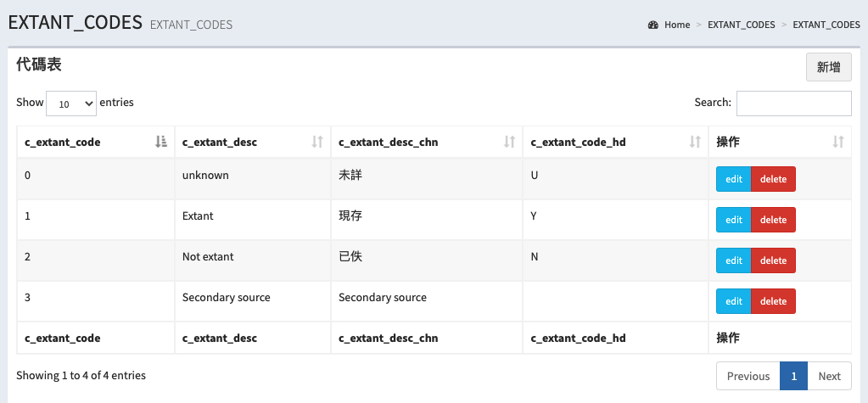868x403 pixels.
Task: Click the dashboard icon beside Home breadcrumb
Action: 653,25
